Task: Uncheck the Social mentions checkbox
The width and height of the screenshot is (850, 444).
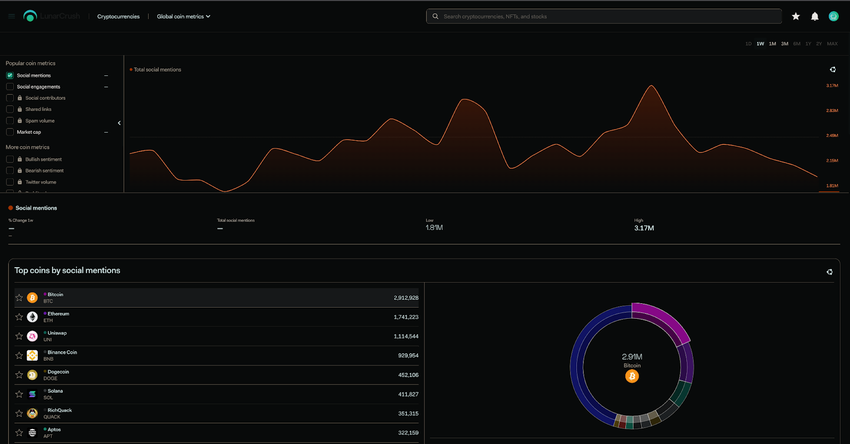Action: pyautogui.click(x=10, y=75)
